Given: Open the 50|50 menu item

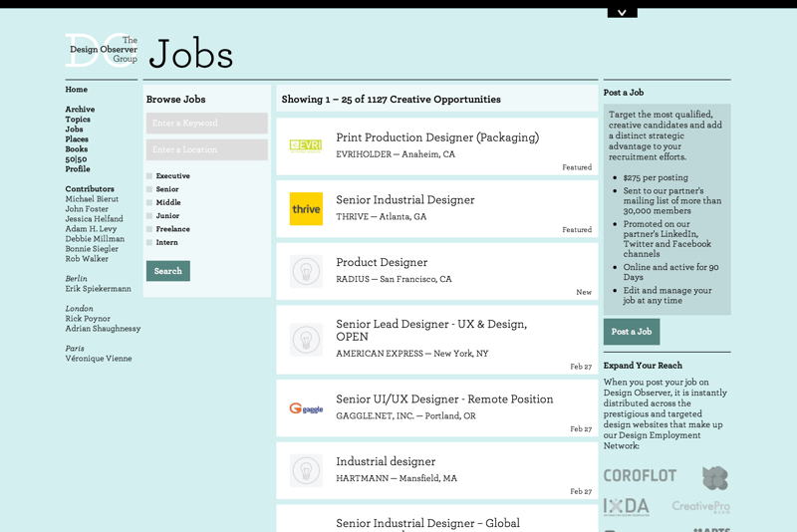Looking at the screenshot, I should [x=76, y=159].
